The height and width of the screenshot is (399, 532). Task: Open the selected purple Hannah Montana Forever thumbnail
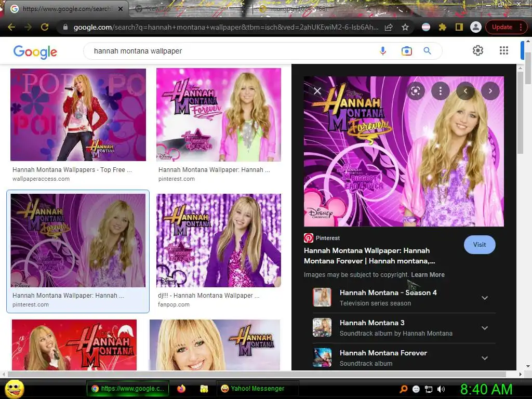78,240
